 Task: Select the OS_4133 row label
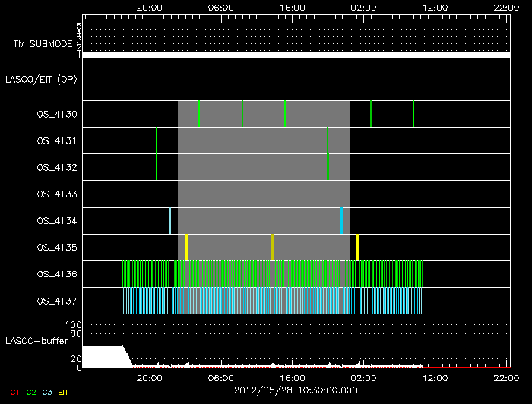pyautogui.click(x=56, y=194)
